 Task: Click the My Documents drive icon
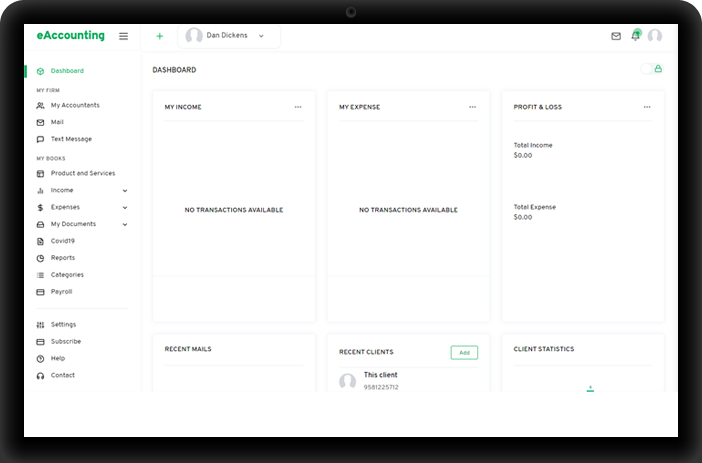(x=40, y=224)
